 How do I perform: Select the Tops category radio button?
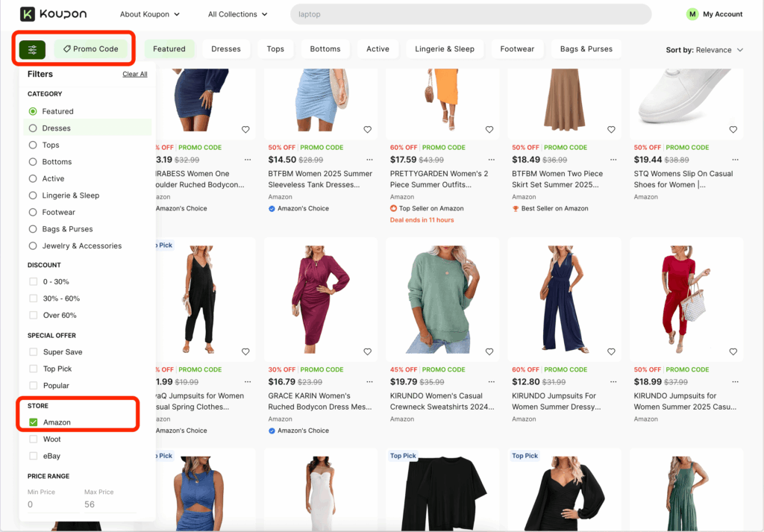(x=33, y=145)
